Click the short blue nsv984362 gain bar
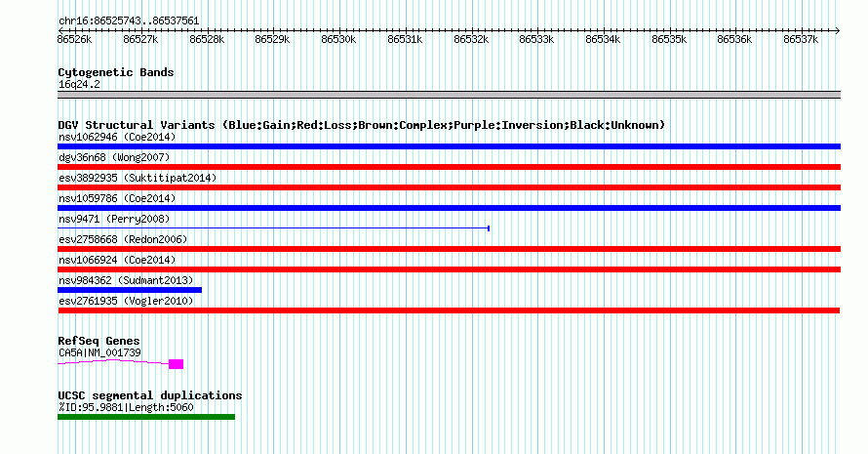The height and width of the screenshot is (454, 868). 130,290
